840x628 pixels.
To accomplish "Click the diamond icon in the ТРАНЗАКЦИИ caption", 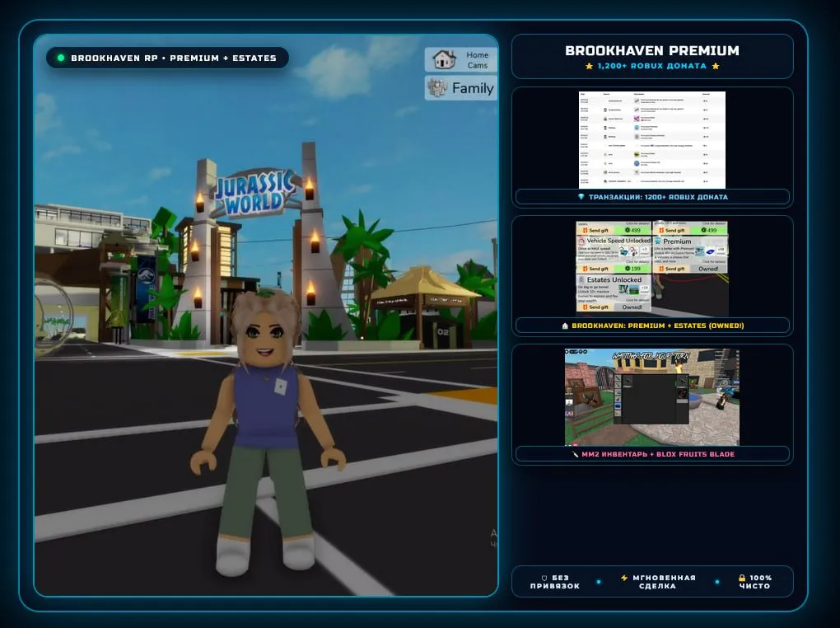I will [581, 197].
